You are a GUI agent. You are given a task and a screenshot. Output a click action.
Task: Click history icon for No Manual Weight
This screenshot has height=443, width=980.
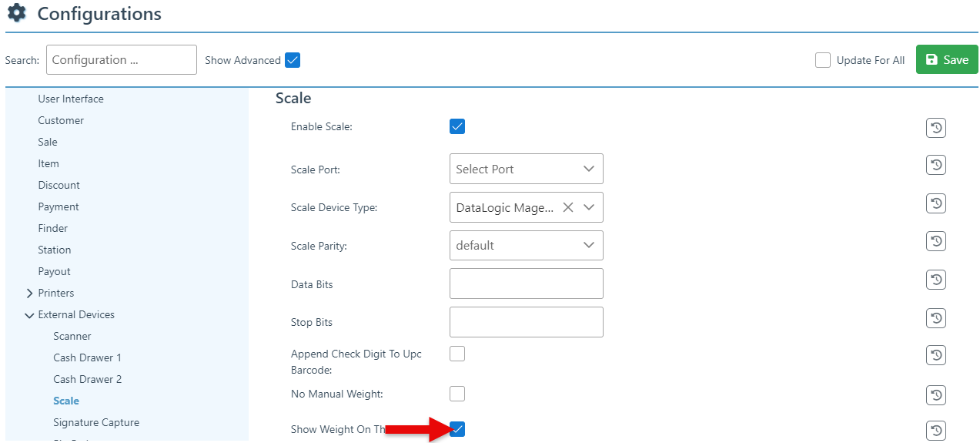(x=935, y=394)
